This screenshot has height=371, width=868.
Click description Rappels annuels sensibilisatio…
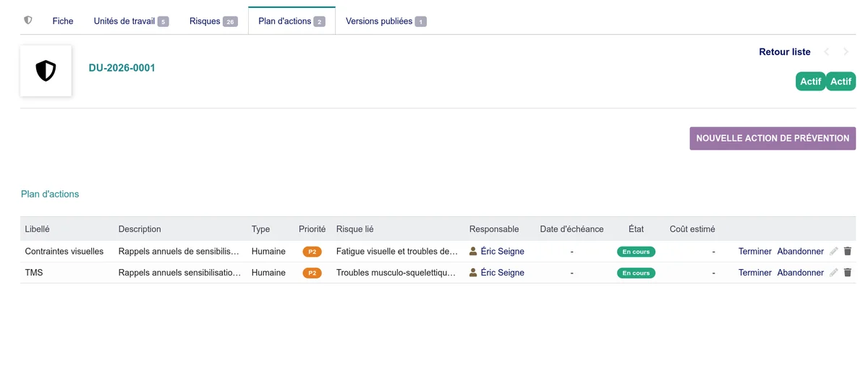click(180, 273)
